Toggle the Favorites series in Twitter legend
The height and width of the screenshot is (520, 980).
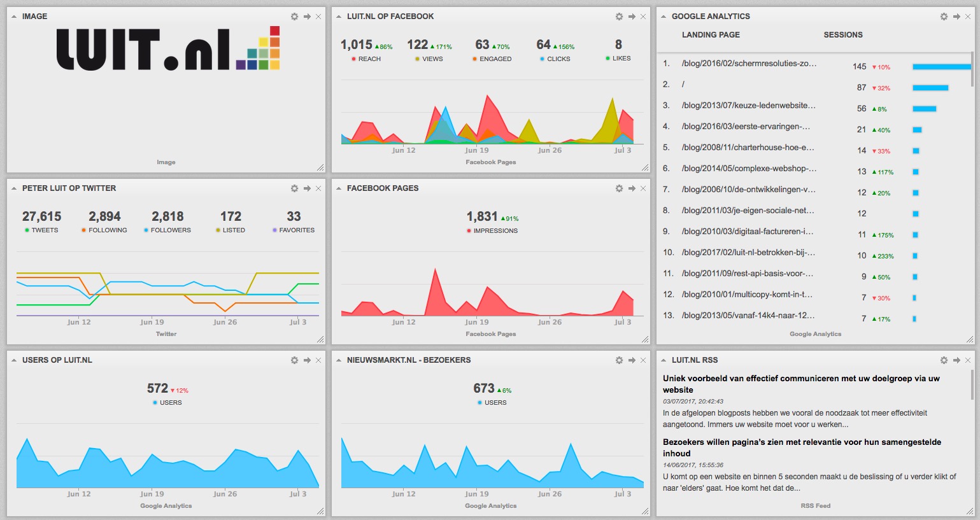[294, 230]
